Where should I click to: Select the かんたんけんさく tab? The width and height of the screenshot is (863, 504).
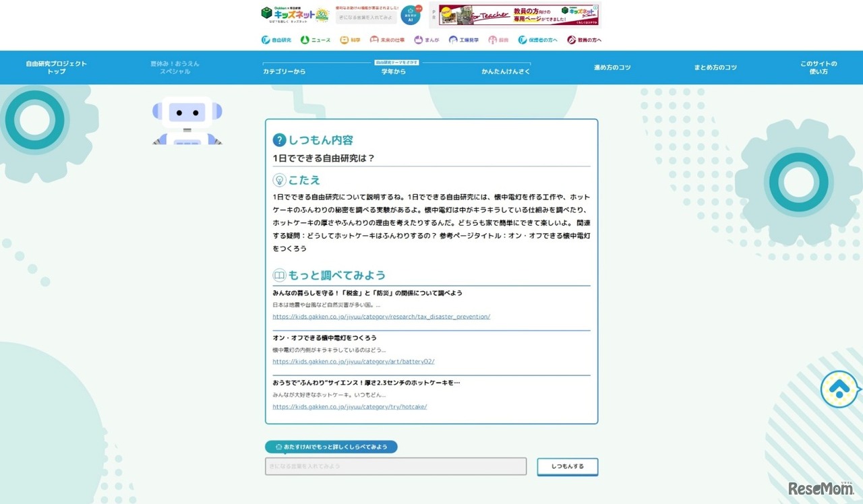[506, 71]
